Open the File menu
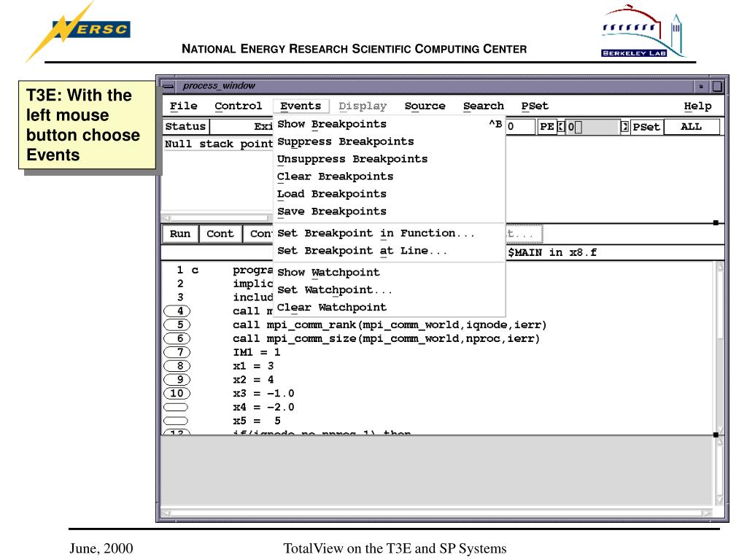This screenshot has height=560, width=747. 183,106
